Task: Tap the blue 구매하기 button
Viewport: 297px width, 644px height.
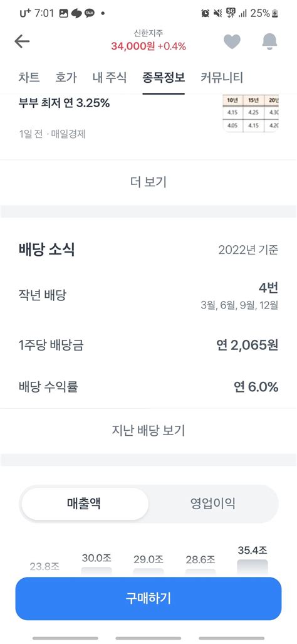Action: point(148,598)
